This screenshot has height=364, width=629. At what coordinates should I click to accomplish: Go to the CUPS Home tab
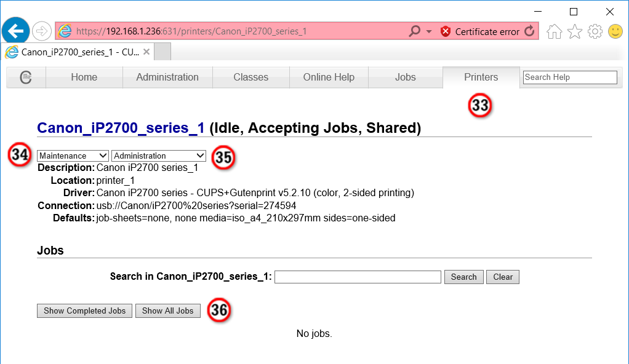pyautogui.click(x=84, y=77)
